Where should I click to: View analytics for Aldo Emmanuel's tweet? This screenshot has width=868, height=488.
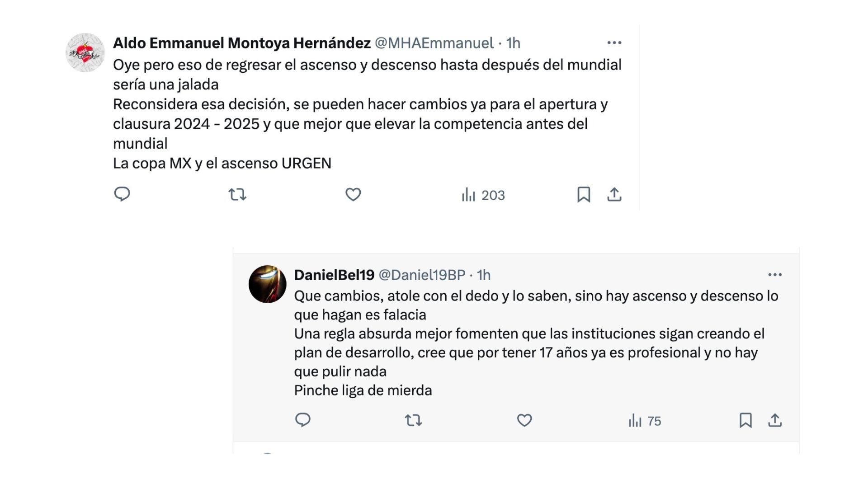pyautogui.click(x=483, y=195)
